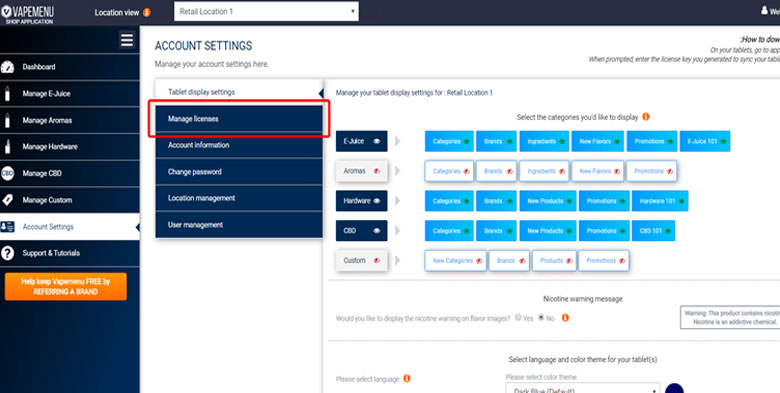Click the nicotine warning info icon
780x393 pixels.
tap(565, 318)
